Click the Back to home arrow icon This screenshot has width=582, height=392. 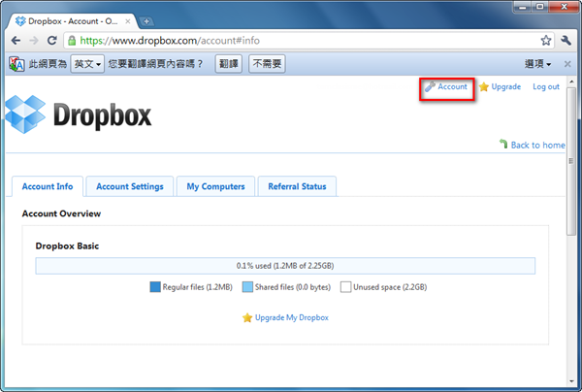pyautogui.click(x=503, y=144)
